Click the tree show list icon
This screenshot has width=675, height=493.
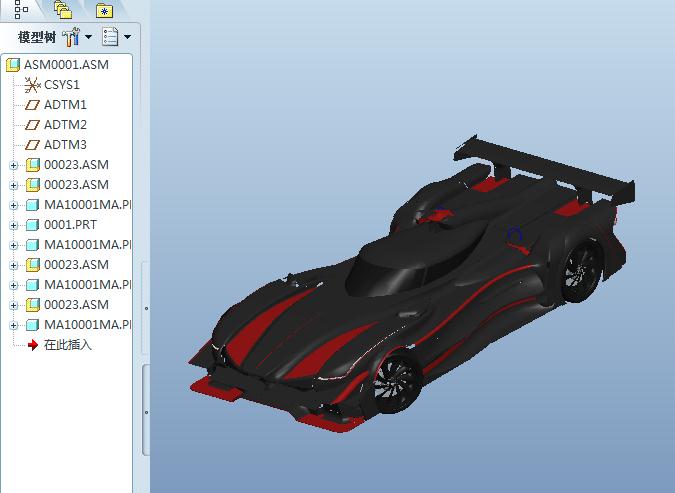[110, 37]
